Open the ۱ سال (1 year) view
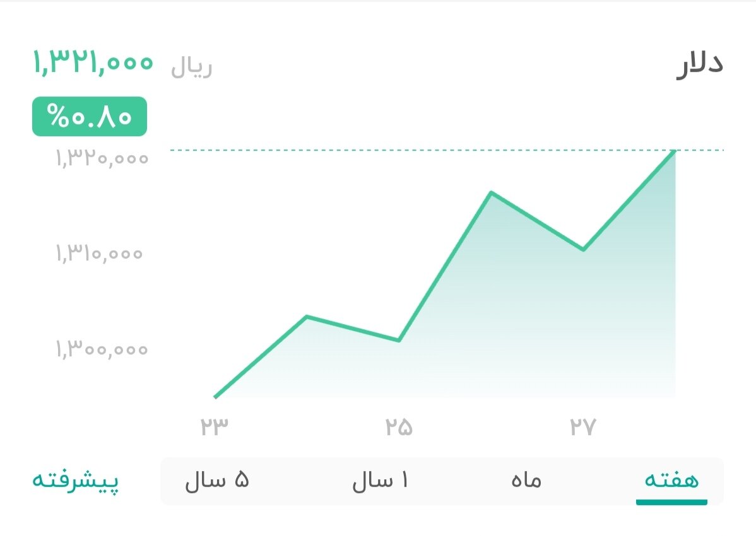This screenshot has width=756, height=536. (381, 480)
